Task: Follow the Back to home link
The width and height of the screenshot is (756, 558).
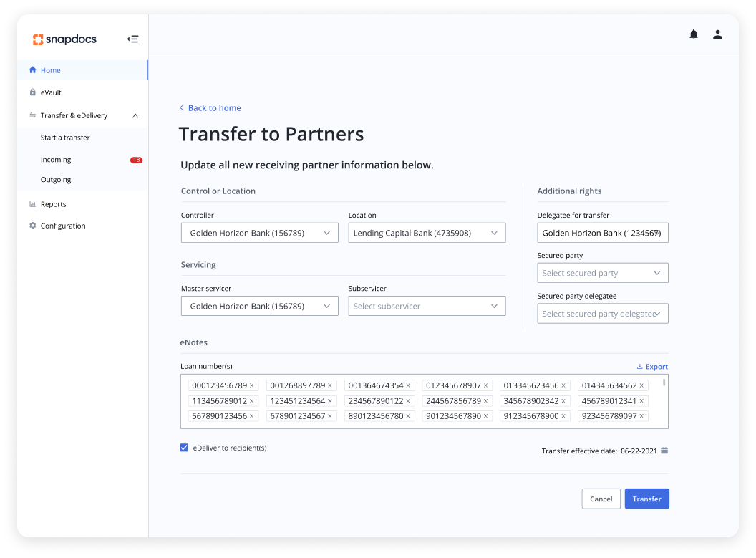Action: click(210, 107)
